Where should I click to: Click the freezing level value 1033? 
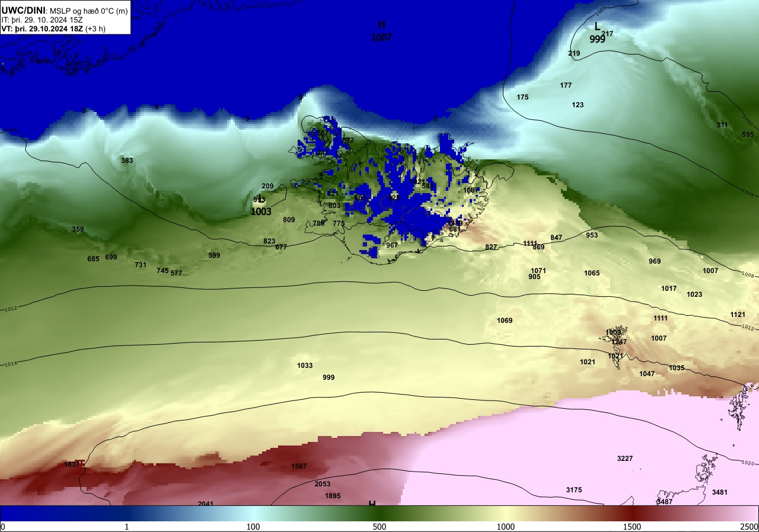(305, 366)
